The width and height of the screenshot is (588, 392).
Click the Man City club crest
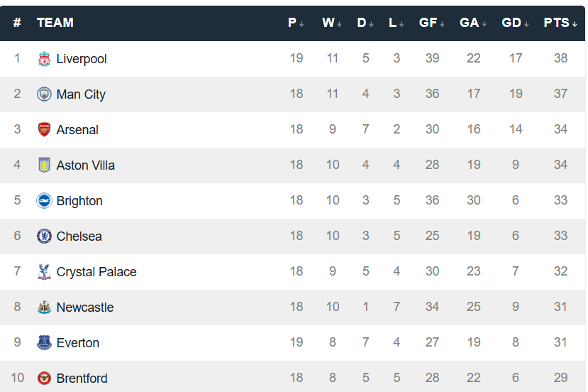[x=45, y=94]
